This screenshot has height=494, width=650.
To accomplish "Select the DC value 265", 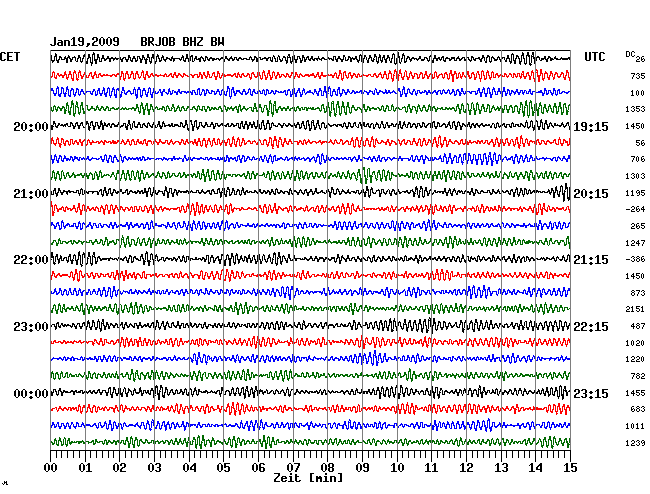I will point(638,226).
